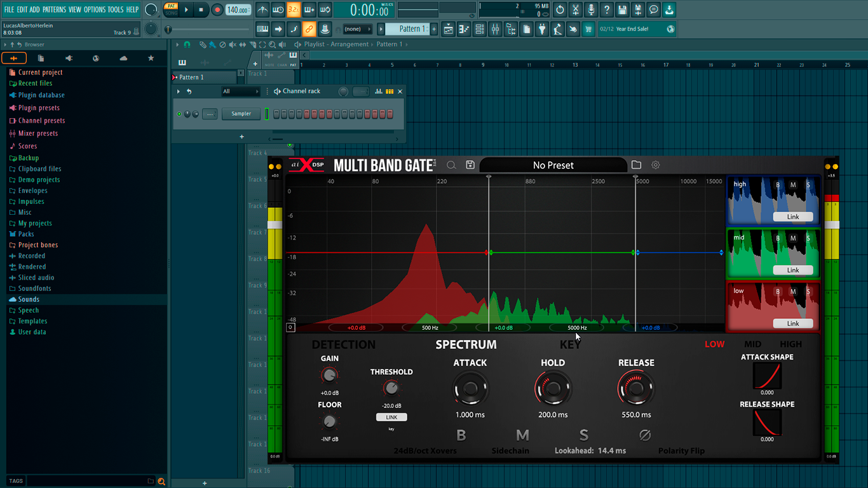The width and height of the screenshot is (868, 488).
Task: Click the ATTACK SHAPE curve box
Action: [x=767, y=376]
